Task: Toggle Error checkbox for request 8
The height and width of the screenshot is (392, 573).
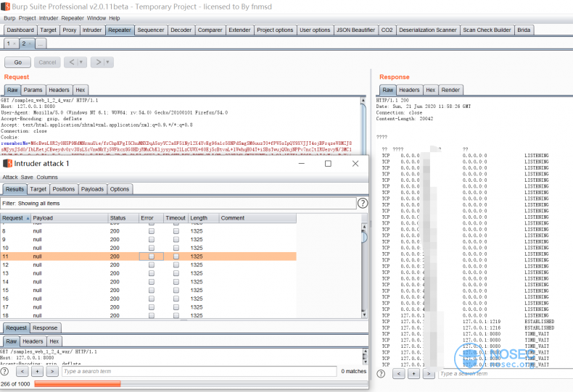Action: click(x=152, y=231)
